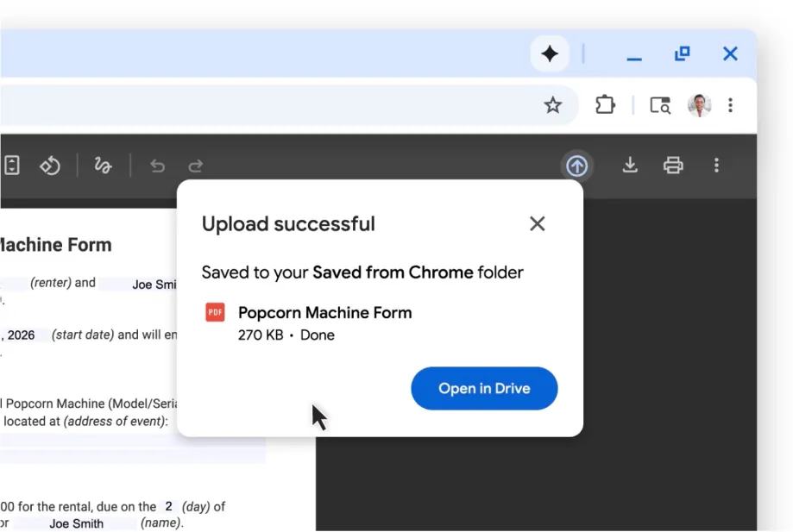Print the PDF document
Viewport: 793px width, 532px height.
coord(673,165)
